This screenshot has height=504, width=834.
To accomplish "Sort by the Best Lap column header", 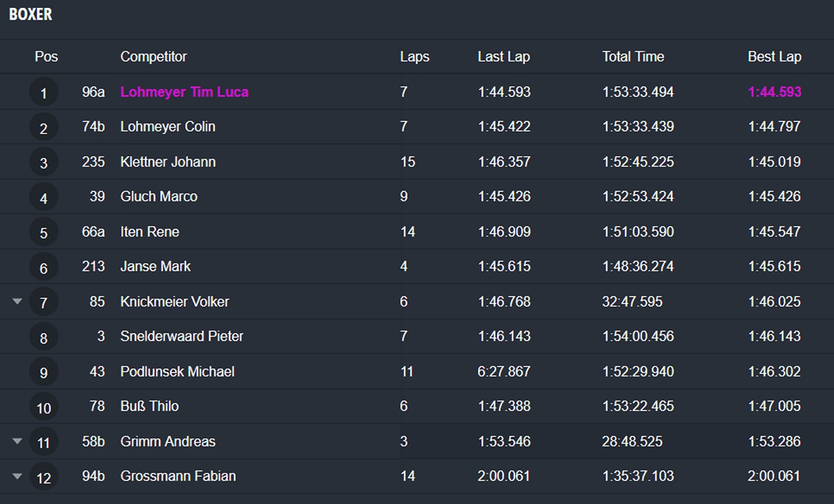I will tap(774, 56).
